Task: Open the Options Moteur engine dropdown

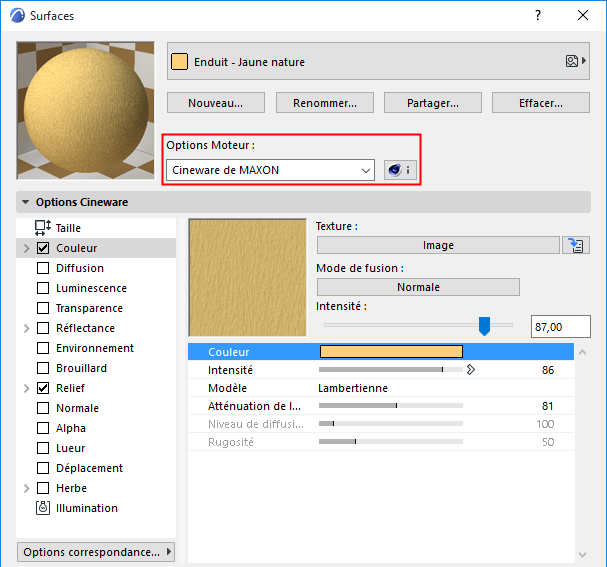Action: tap(270, 170)
